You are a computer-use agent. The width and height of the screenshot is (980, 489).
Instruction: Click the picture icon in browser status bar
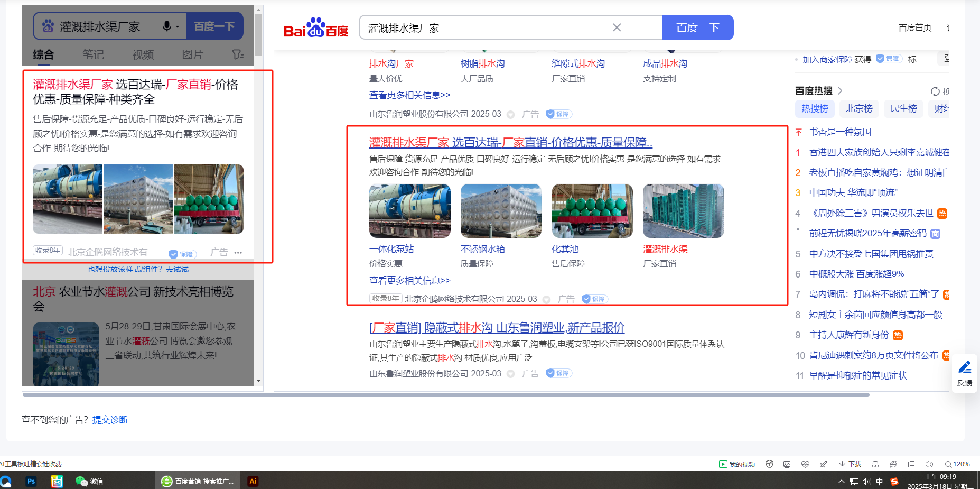coord(787,464)
